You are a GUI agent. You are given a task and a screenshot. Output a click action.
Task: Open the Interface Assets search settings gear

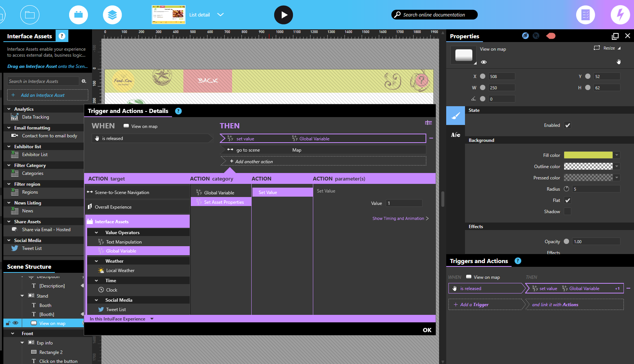(84, 81)
